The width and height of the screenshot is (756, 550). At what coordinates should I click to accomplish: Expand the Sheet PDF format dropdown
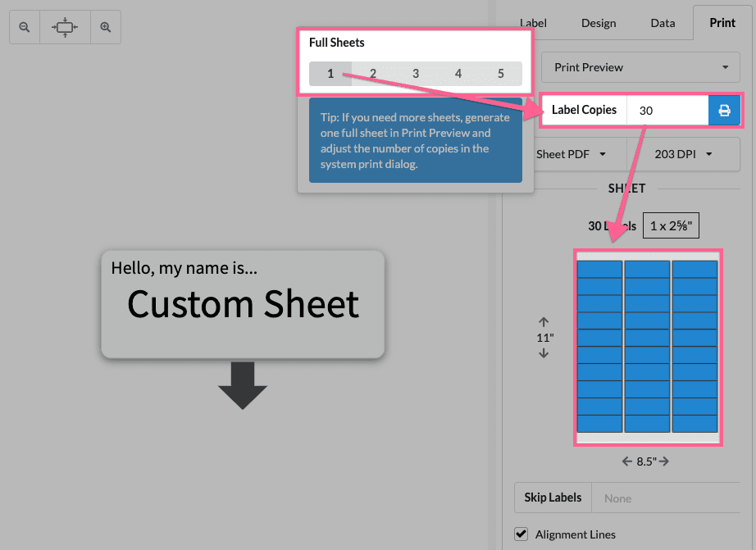pos(571,154)
